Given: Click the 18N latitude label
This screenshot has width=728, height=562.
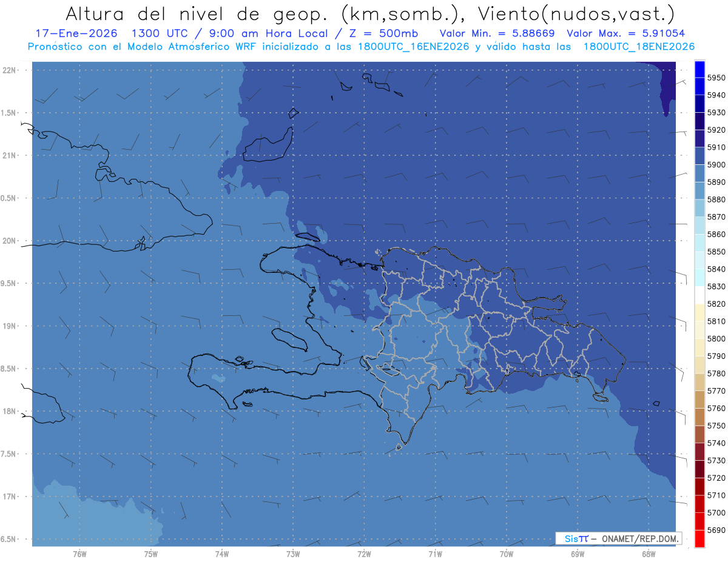Looking at the screenshot, I should pos(9,411).
